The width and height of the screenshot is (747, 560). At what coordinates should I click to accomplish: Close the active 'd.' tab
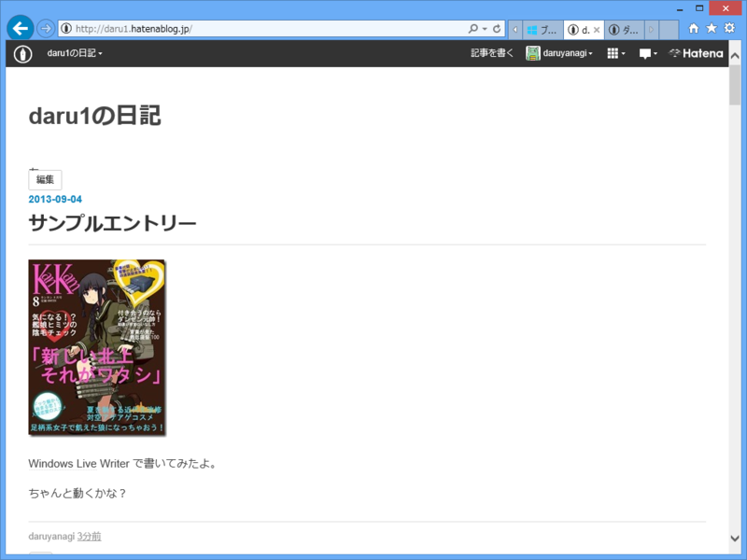pos(597,30)
